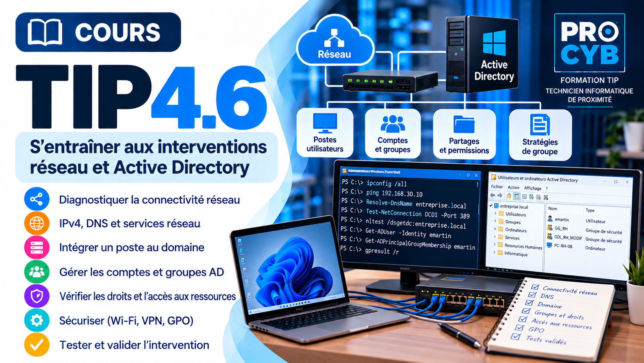Click the folder icon on Partages et permissions card
The height and width of the screenshot is (363, 644).
pyautogui.click(x=464, y=125)
